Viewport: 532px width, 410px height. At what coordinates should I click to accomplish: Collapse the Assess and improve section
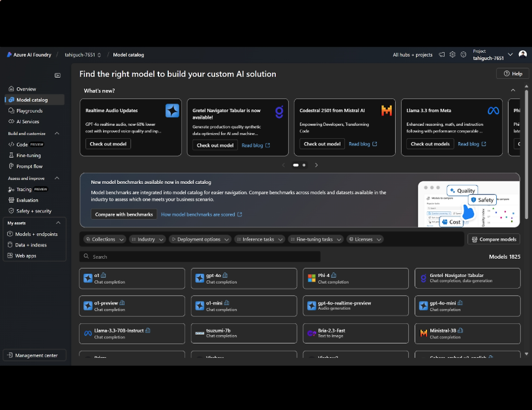[57, 179]
